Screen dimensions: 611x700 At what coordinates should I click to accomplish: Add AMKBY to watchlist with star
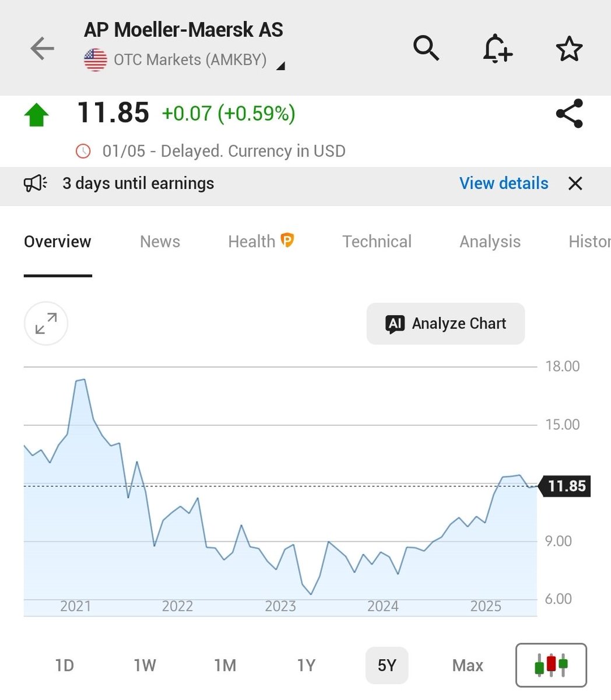(569, 48)
